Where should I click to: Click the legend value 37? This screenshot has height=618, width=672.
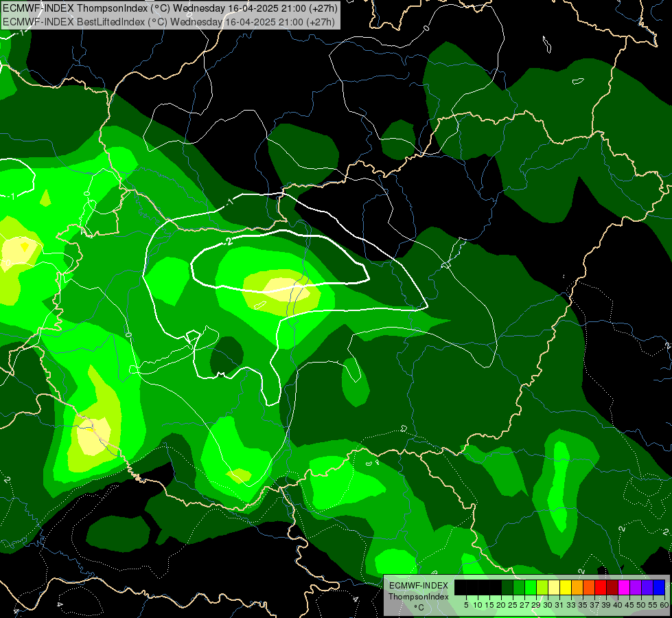594,605
